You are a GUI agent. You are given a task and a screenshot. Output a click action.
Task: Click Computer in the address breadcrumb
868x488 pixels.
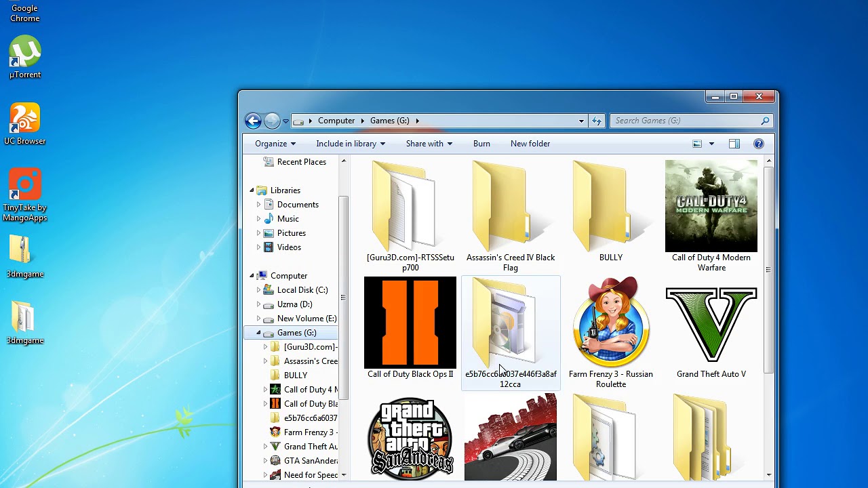coord(336,121)
